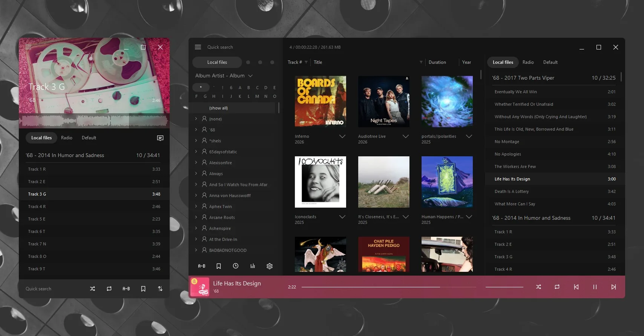This screenshot has height=336, width=644.
Task: Filter artists by letter M
Action: coord(257,96)
